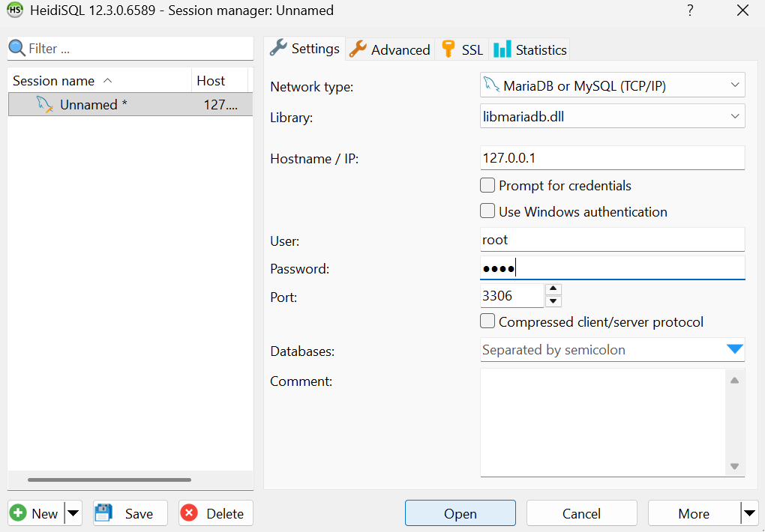Click the Port number field
This screenshot has width=765, height=532.
point(511,295)
